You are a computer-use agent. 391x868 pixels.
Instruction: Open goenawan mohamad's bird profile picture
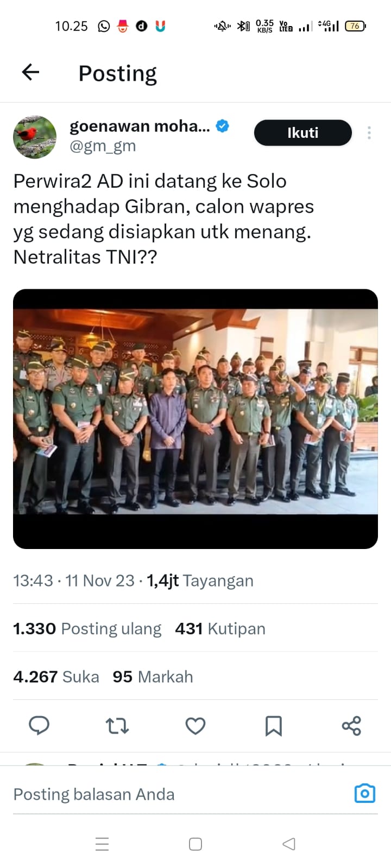tap(35, 137)
